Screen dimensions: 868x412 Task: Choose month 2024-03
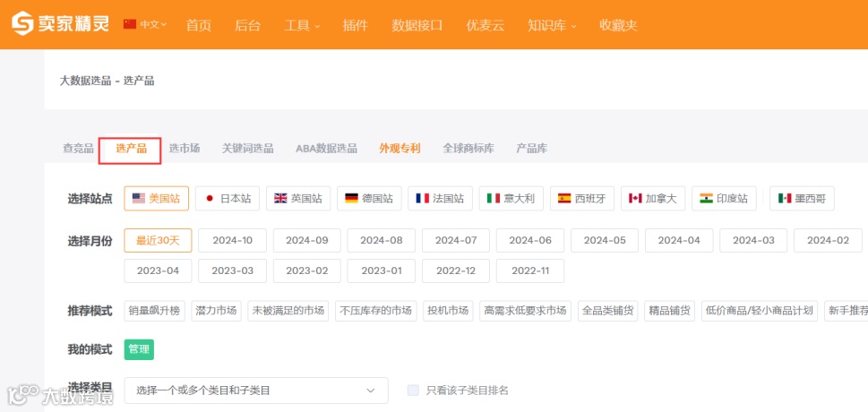pyautogui.click(x=753, y=240)
